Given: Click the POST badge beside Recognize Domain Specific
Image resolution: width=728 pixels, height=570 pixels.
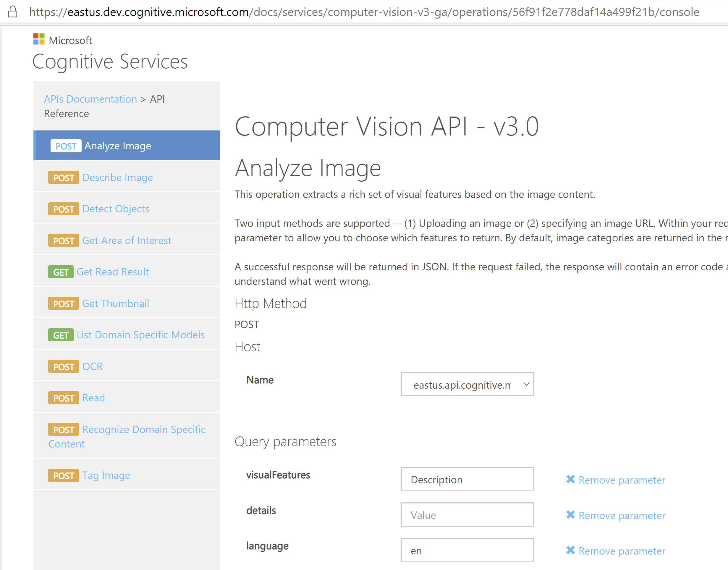Looking at the screenshot, I should (64, 429).
